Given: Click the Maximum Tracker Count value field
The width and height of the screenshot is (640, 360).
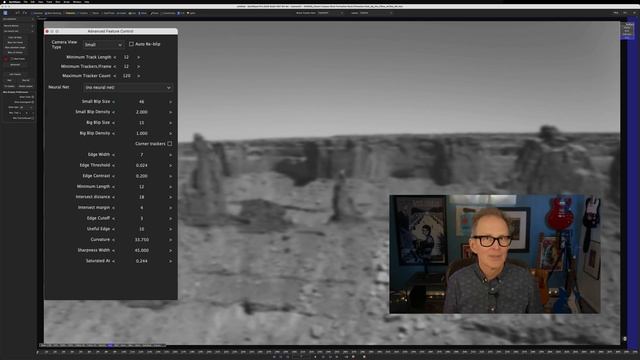Looking at the screenshot, I should 127,76.
